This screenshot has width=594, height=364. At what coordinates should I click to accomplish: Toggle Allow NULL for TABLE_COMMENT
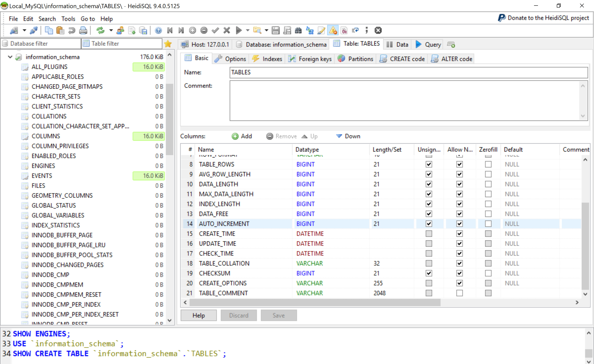click(460, 293)
